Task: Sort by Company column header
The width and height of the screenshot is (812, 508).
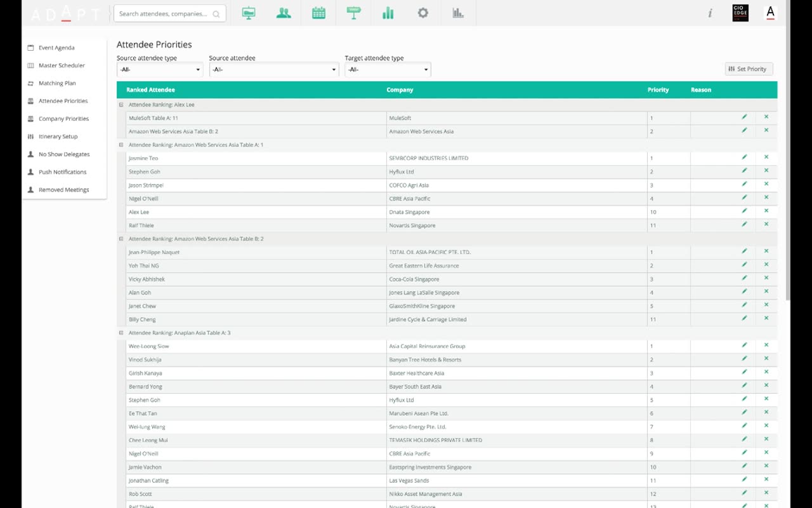Action: point(400,90)
